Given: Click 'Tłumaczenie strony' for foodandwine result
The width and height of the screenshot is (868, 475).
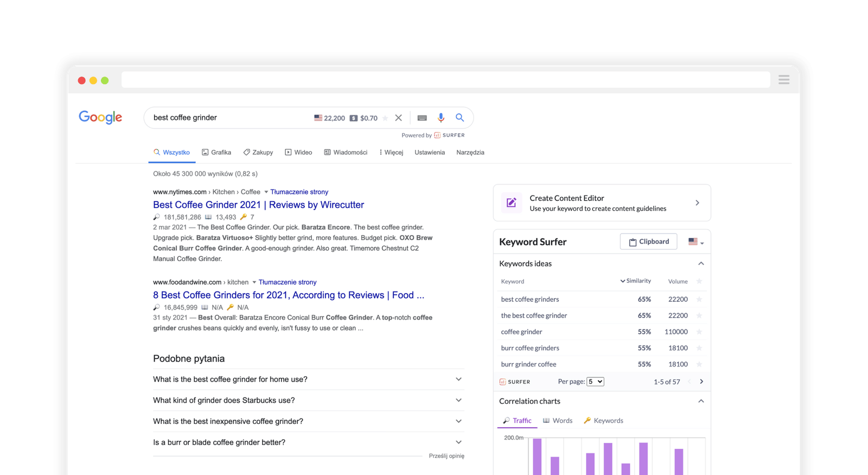Looking at the screenshot, I should pyautogui.click(x=288, y=282).
